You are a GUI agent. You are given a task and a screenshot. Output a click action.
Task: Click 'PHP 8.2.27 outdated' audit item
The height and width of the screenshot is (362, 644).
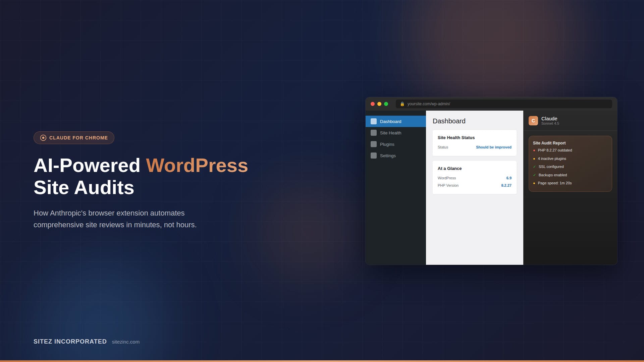pyautogui.click(x=555, y=150)
